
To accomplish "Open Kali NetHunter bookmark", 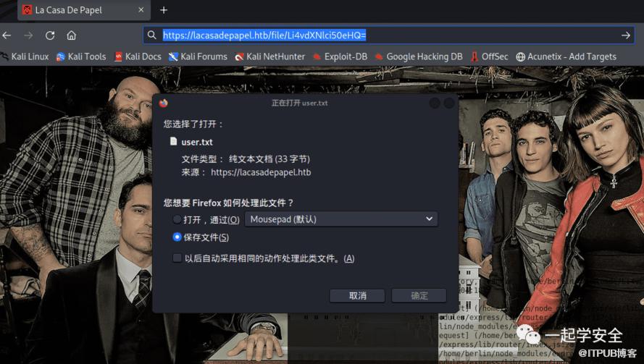I will point(269,56).
